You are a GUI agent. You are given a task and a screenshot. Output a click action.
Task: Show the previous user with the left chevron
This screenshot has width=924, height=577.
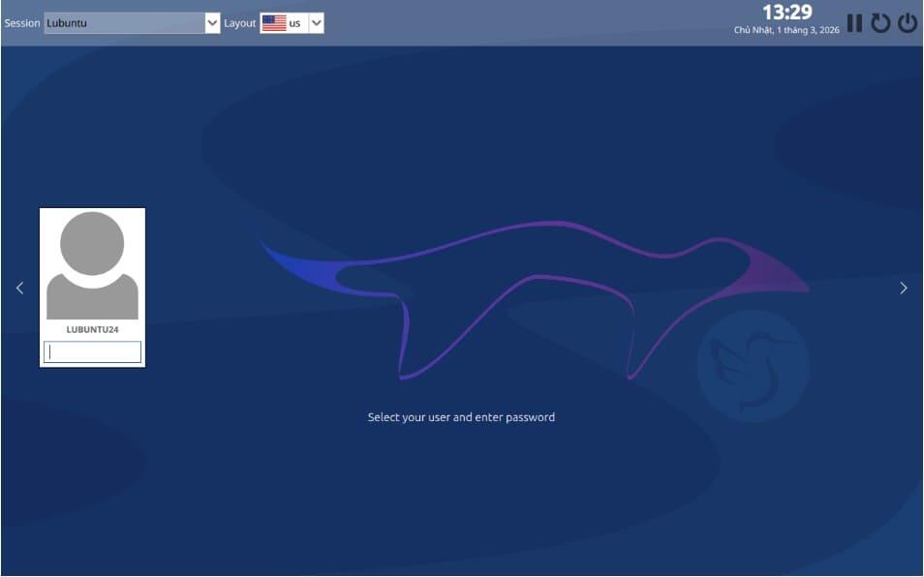pyautogui.click(x=19, y=288)
